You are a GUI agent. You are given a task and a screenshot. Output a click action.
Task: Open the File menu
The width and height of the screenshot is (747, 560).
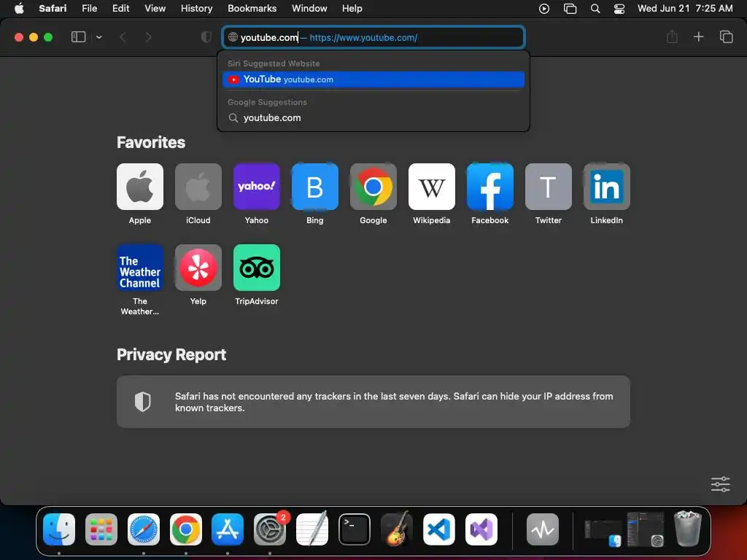[89, 9]
